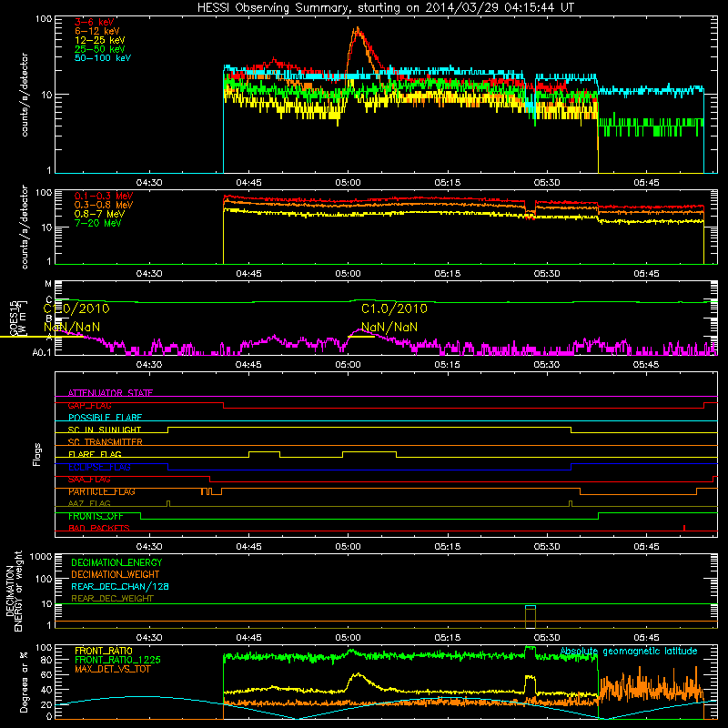The width and height of the screenshot is (728, 728).
Task: Select the 12-25 keV legend label
Action: (100, 40)
